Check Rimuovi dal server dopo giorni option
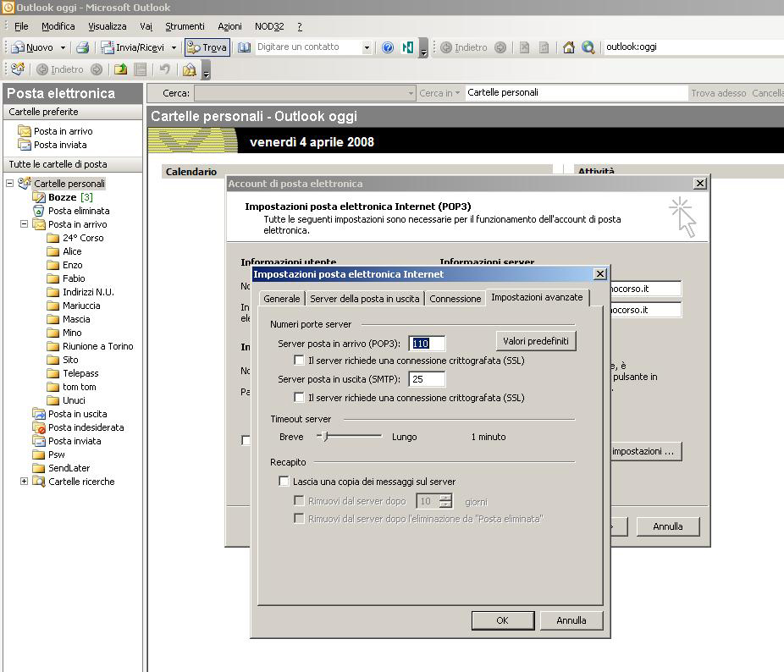 [299, 500]
